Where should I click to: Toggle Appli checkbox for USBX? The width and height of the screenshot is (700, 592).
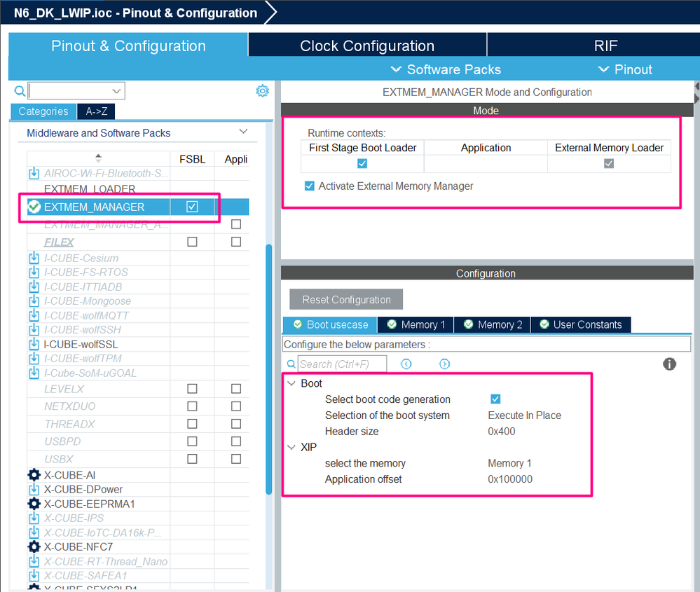tap(236, 458)
